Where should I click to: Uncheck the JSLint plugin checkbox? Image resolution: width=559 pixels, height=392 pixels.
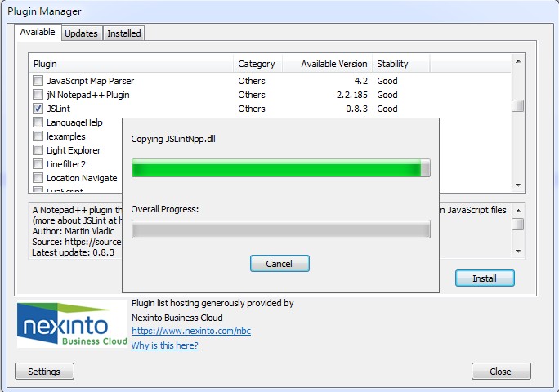tap(38, 109)
